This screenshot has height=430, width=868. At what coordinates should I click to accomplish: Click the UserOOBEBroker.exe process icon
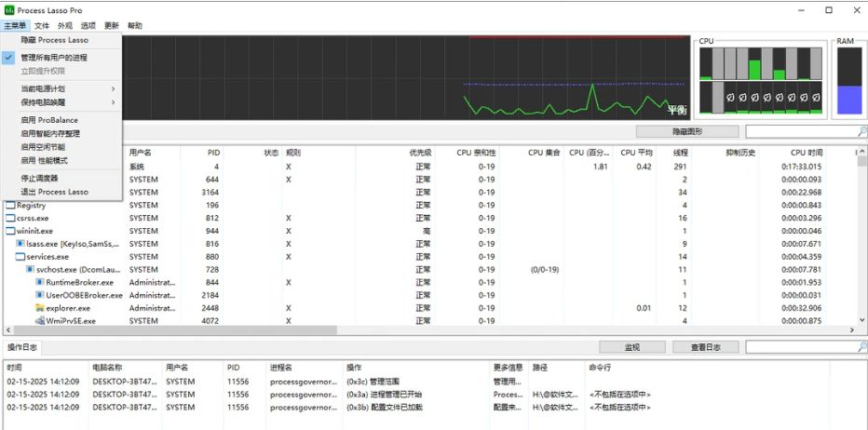pos(40,295)
